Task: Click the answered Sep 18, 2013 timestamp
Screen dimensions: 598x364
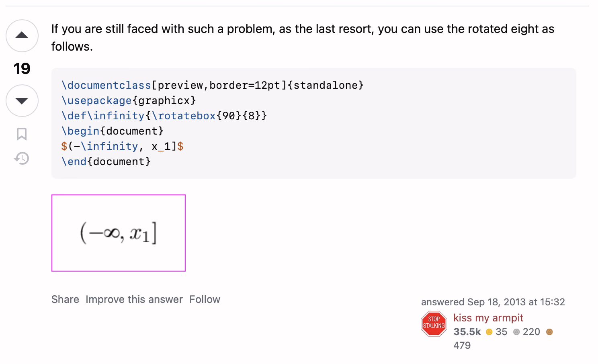Action: tap(493, 302)
